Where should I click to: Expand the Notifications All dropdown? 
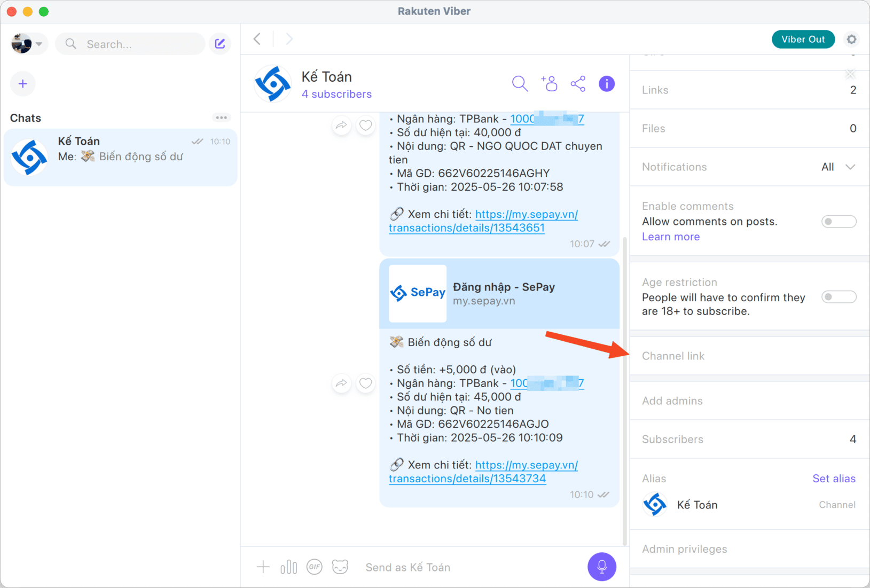click(838, 167)
